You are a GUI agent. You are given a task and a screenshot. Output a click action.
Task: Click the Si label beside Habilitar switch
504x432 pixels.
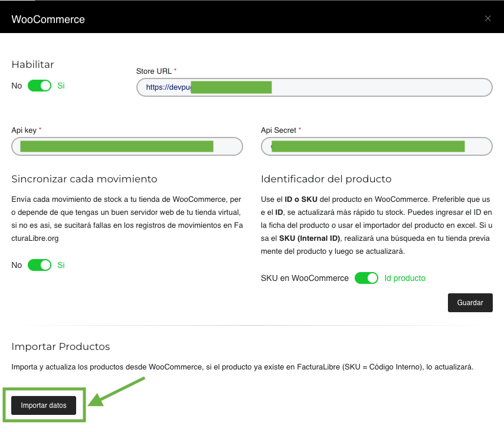pyautogui.click(x=61, y=86)
